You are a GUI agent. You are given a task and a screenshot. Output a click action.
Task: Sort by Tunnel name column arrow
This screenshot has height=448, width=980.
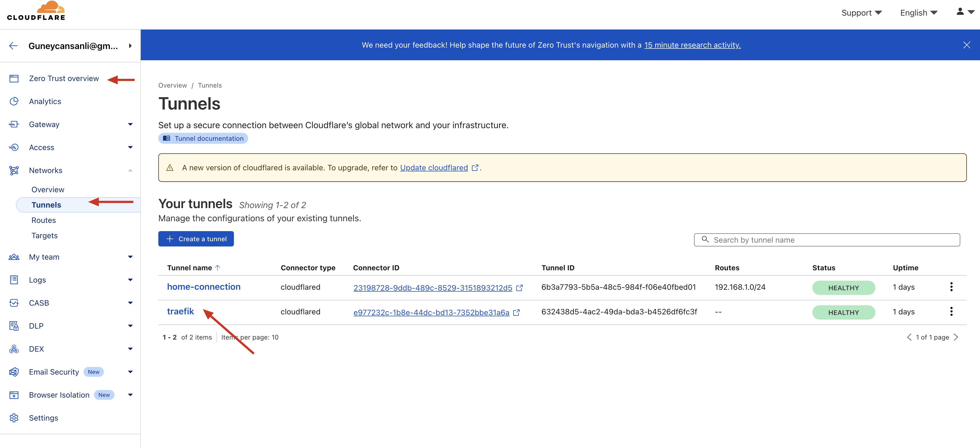click(x=217, y=268)
